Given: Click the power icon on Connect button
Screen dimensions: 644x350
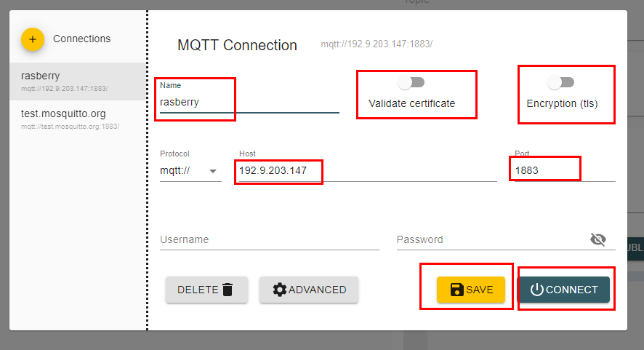Looking at the screenshot, I should [536, 290].
